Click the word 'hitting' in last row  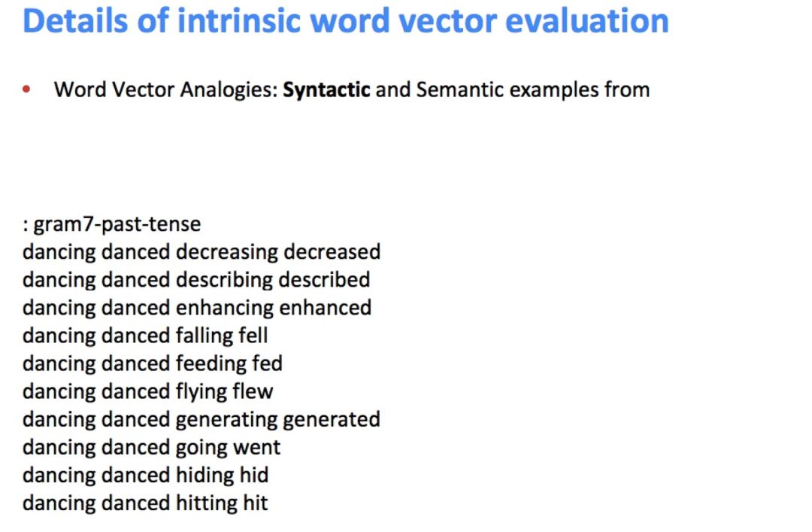click(x=199, y=503)
